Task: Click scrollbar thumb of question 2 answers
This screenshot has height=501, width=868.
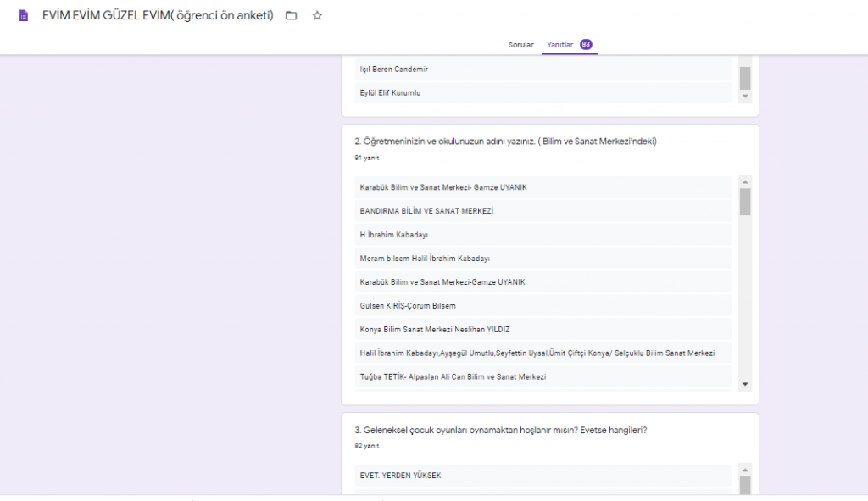Action: click(x=745, y=202)
